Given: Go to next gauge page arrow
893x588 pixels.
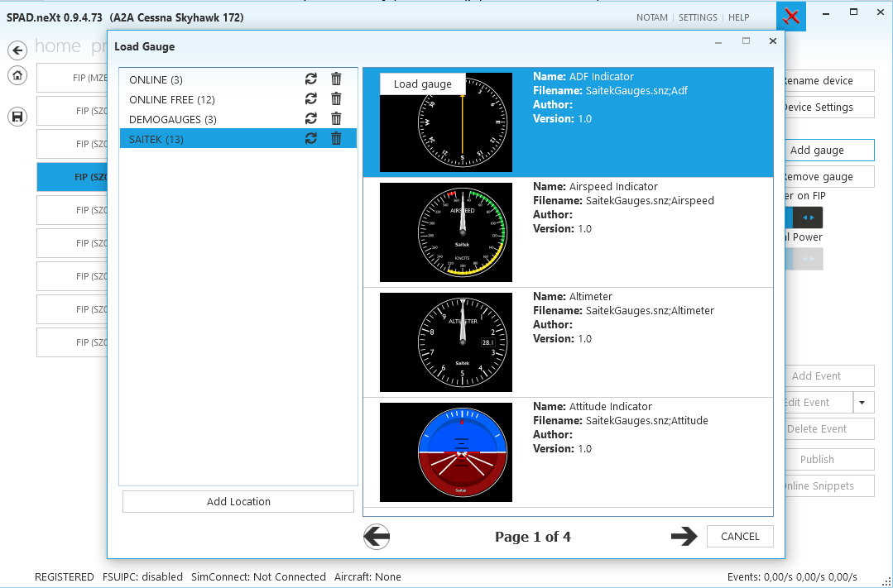Looking at the screenshot, I should [x=684, y=536].
